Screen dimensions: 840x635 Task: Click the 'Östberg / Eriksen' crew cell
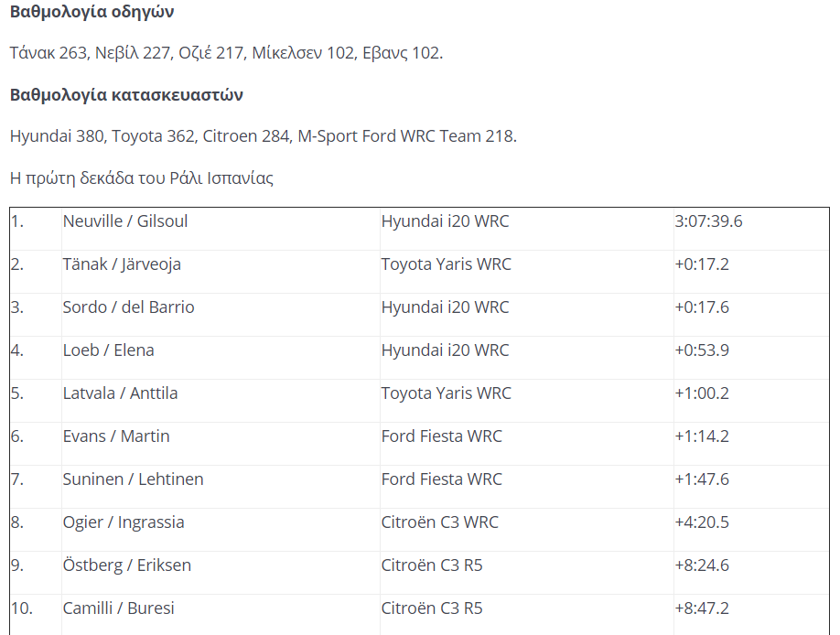pos(127,565)
